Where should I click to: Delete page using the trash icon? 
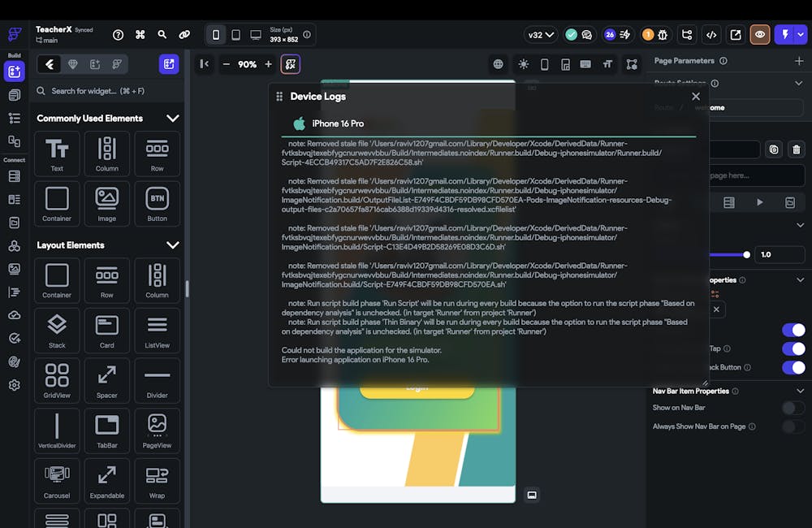(x=796, y=149)
